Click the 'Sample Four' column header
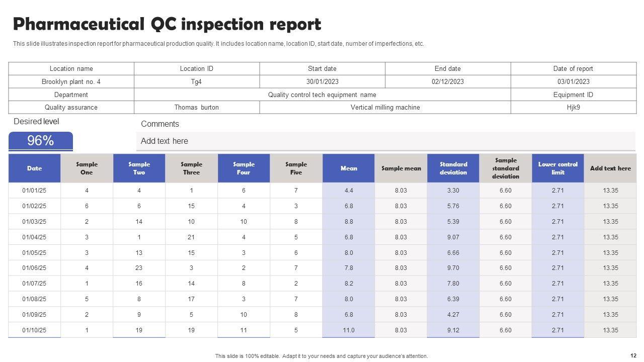Image resolution: width=644 pixels, height=362 pixels. pos(244,168)
